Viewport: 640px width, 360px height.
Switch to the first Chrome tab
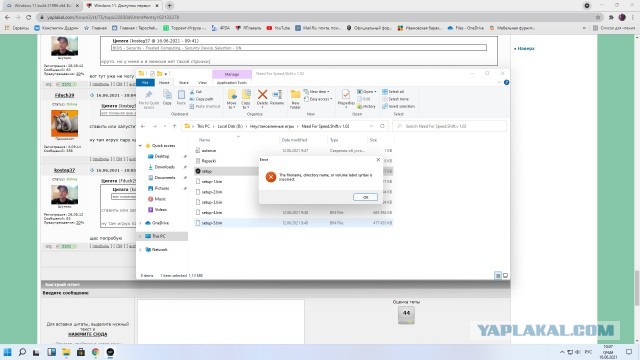click(42, 6)
